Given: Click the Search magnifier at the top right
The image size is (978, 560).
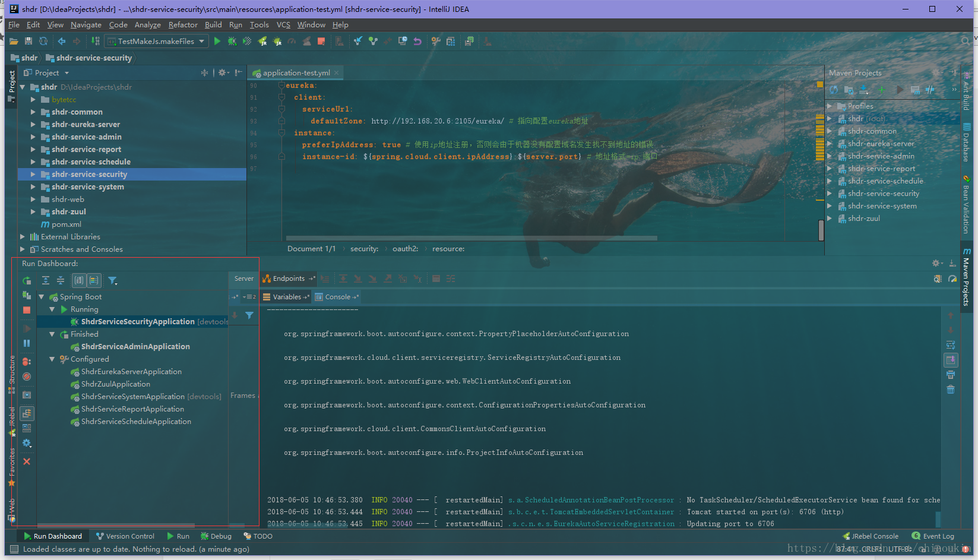Looking at the screenshot, I should click(966, 41).
